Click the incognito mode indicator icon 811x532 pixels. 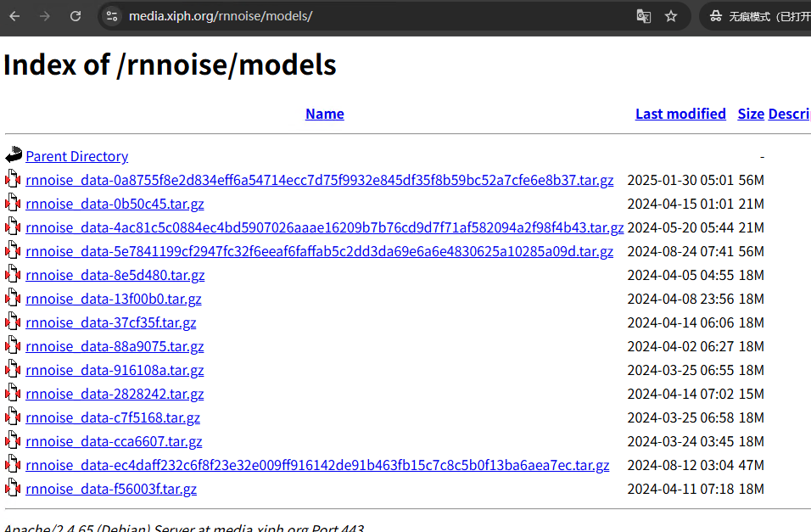click(715, 16)
